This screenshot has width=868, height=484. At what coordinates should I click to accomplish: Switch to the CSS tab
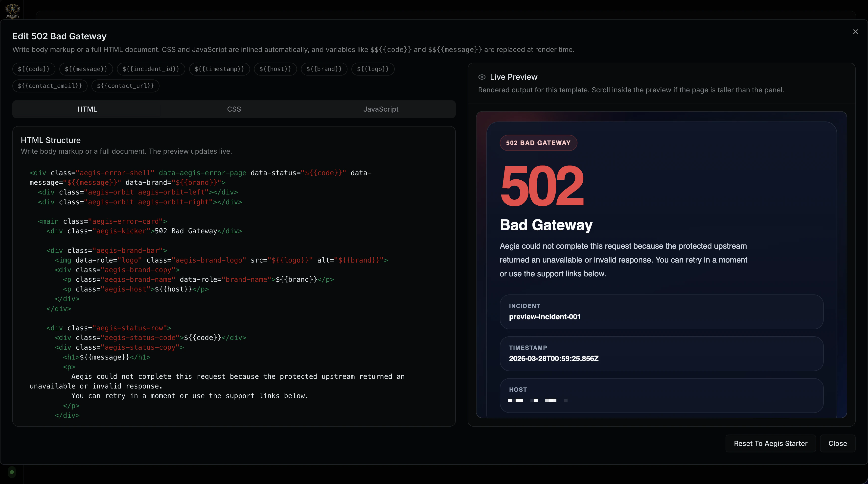234,109
